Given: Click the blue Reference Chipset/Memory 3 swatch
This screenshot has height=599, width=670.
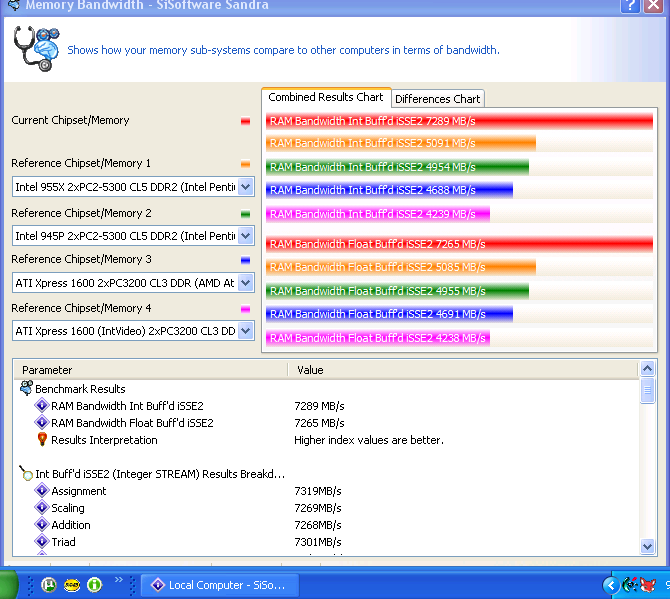Looking at the screenshot, I should click(x=245, y=260).
